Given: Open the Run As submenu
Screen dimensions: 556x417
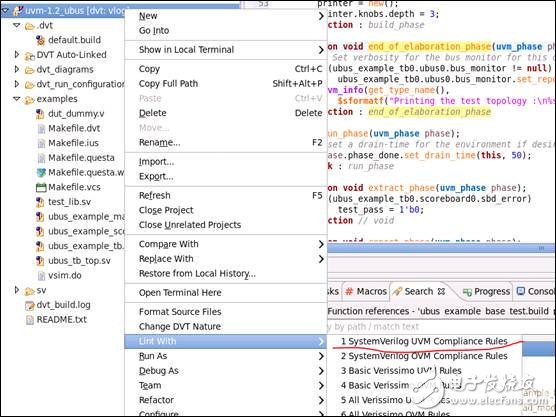Looking at the screenshot, I should [x=226, y=356].
